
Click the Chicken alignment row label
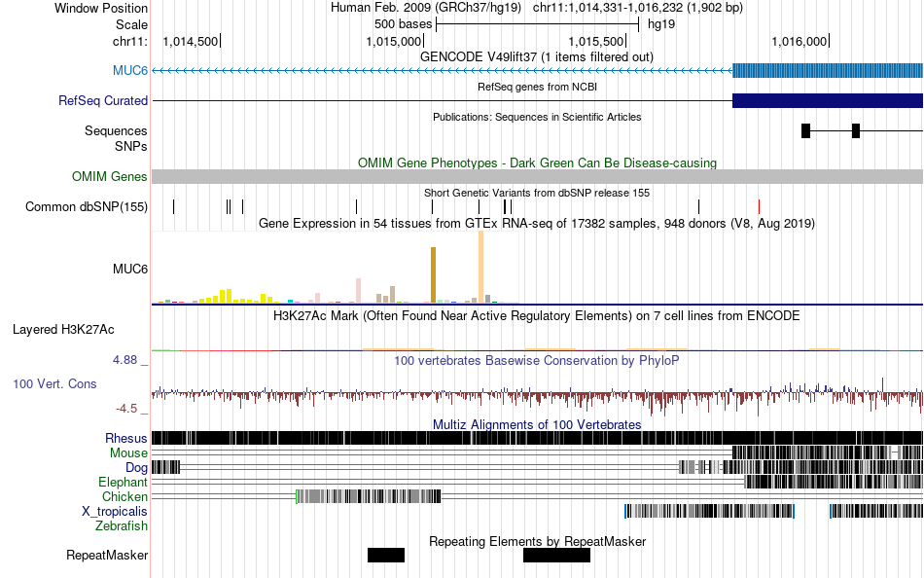coord(124,496)
